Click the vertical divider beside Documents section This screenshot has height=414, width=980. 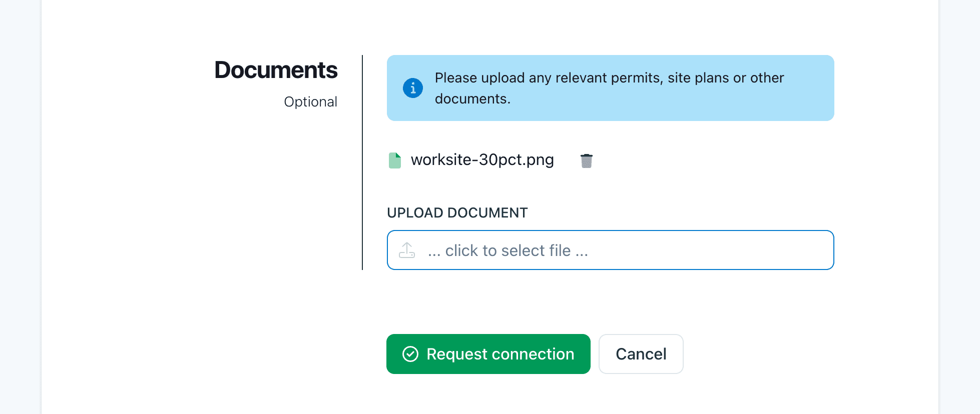[x=362, y=162]
